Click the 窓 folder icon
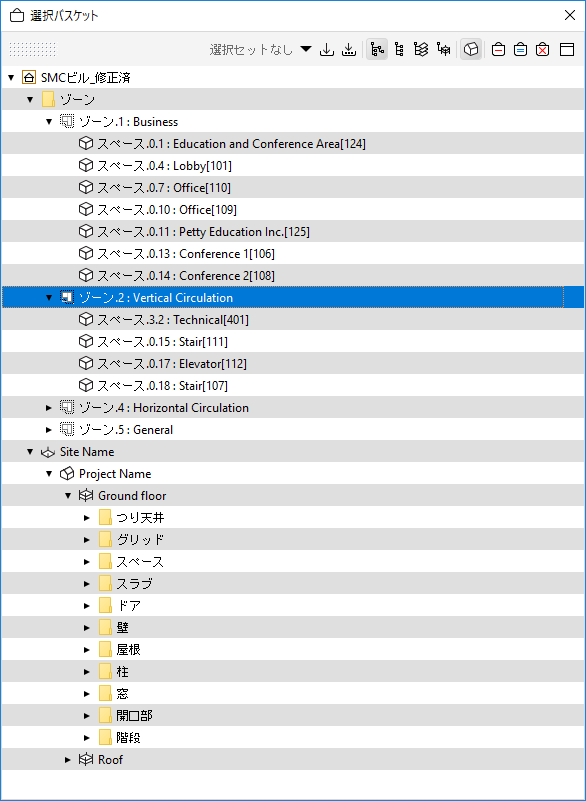Image resolution: width=586 pixels, height=801 pixels. coord(105,693)
